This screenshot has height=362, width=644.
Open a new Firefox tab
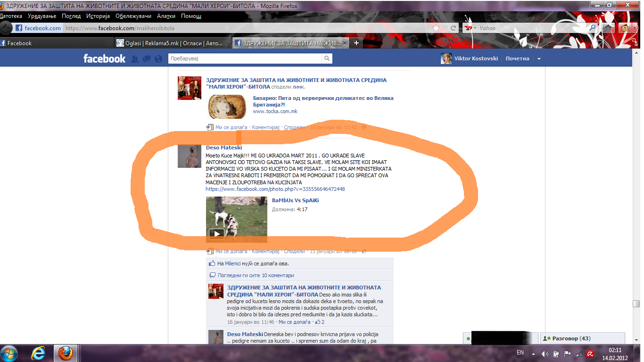click(x=356, y=43)
